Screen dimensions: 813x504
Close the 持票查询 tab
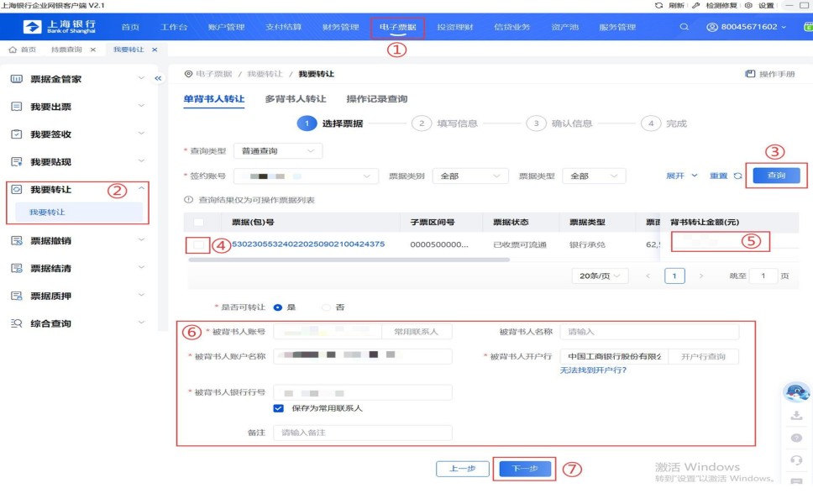tap(92, 50)
